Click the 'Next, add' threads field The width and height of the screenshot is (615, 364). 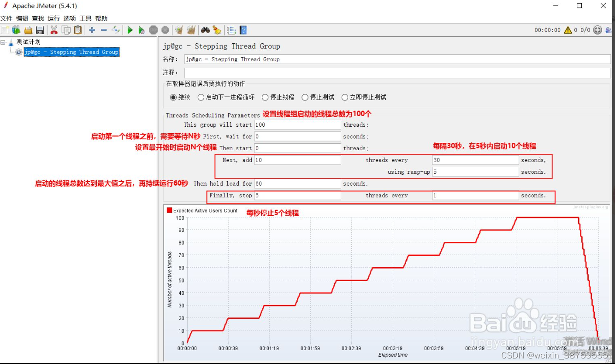(x=297, y=160)
